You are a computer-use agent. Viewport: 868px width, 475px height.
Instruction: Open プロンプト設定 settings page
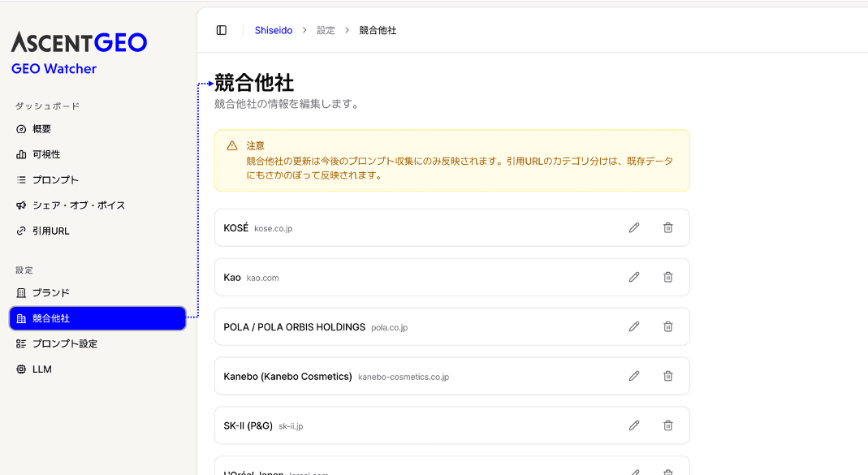click(x=97, y=343)
